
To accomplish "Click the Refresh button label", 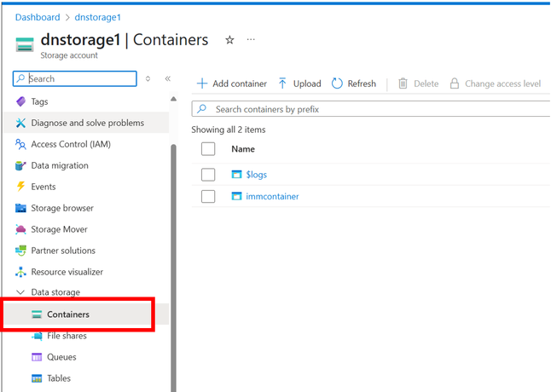I will tap(362, 84).
